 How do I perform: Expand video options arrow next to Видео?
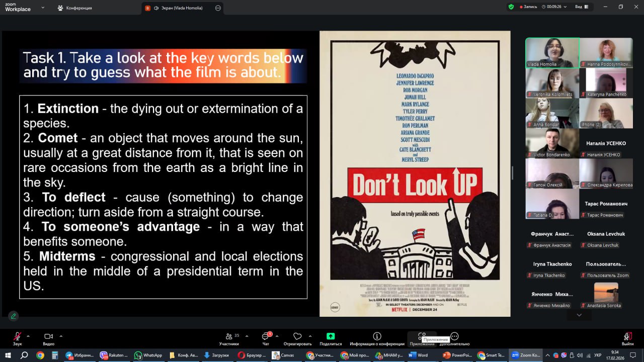61,336
